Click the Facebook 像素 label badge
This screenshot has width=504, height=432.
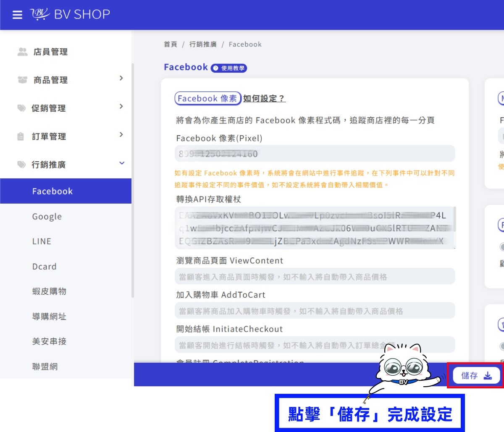coord(207,98)
